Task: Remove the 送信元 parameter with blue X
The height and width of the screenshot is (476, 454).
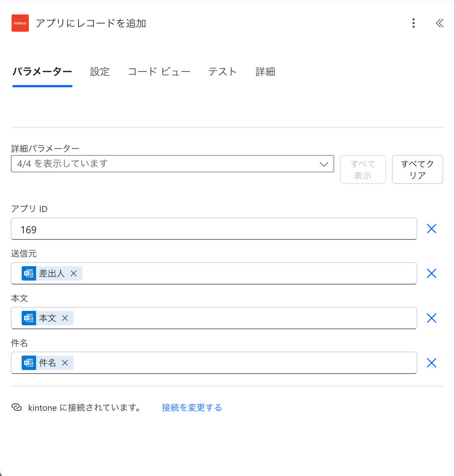Action: 432,273
